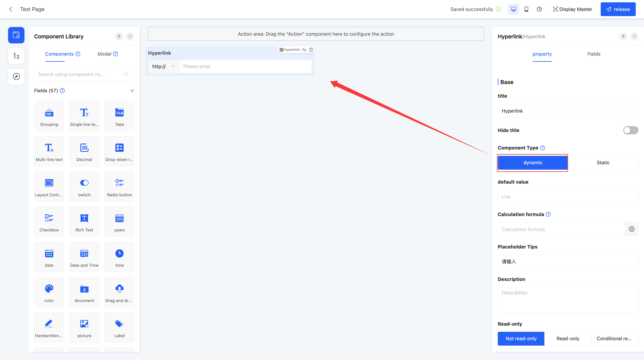Select the Rich Text component icon
The image size is (644, 360).
pos(84,222)
